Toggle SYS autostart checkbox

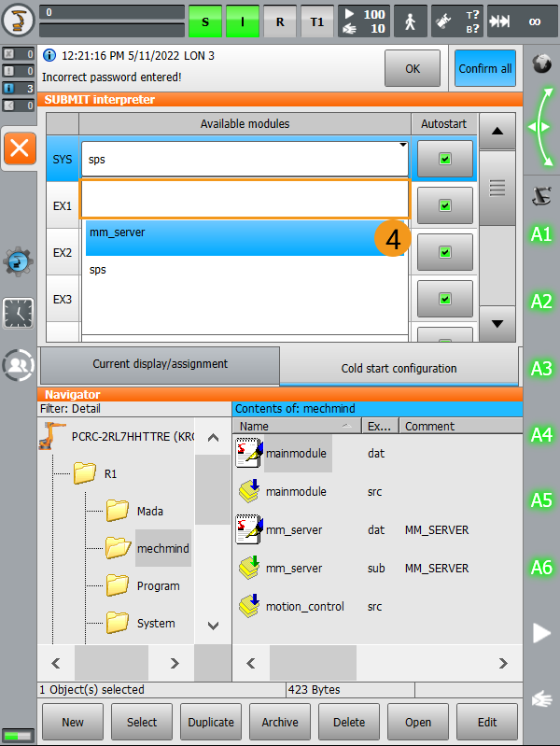(x=445, y=159)
